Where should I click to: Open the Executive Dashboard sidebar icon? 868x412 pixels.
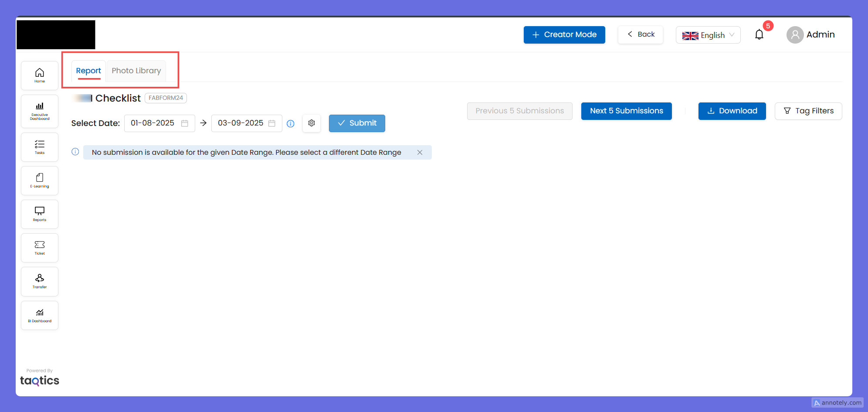[40, 111]
